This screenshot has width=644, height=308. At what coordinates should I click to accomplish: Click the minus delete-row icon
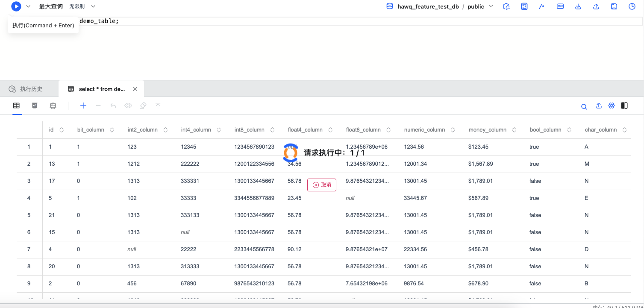pyautogui.click(x=98, y=106)
